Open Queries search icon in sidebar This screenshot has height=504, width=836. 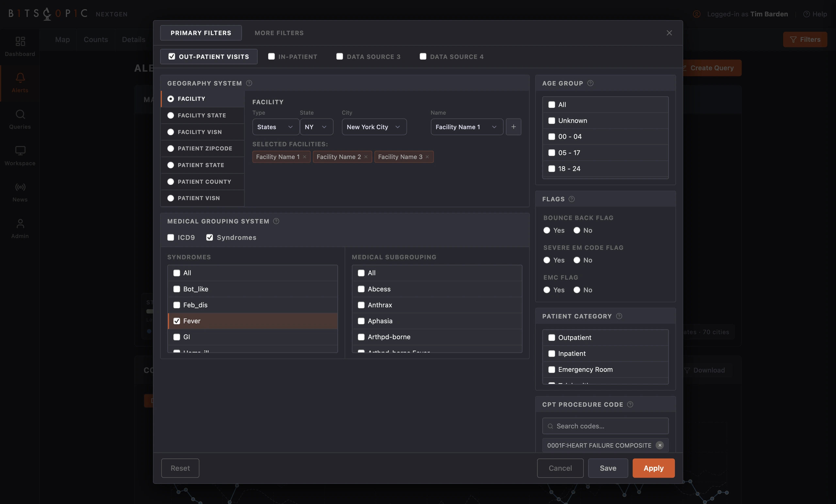pyautogui.click(x=20, y=114)
